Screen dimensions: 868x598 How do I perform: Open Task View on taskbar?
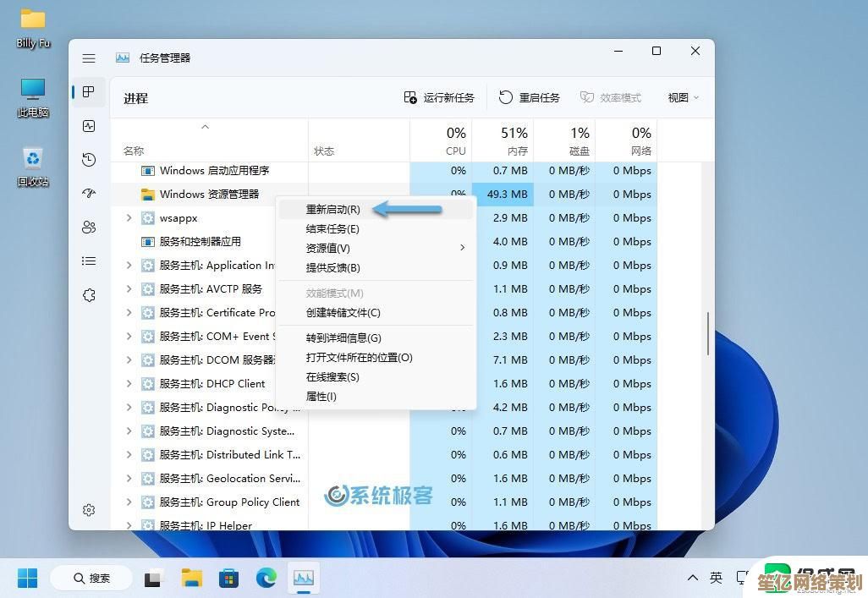pyautogui.click(x=153, y=579)
